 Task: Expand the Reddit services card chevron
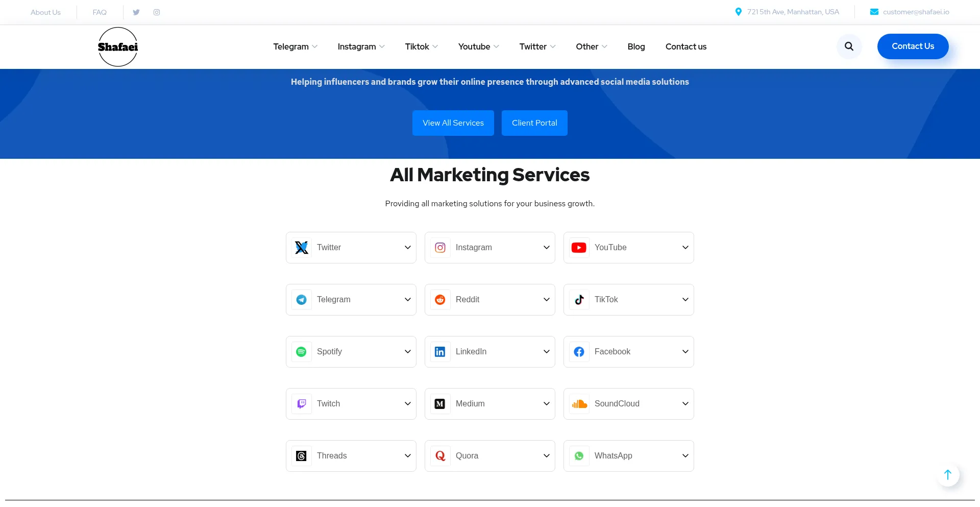[547, 300]
